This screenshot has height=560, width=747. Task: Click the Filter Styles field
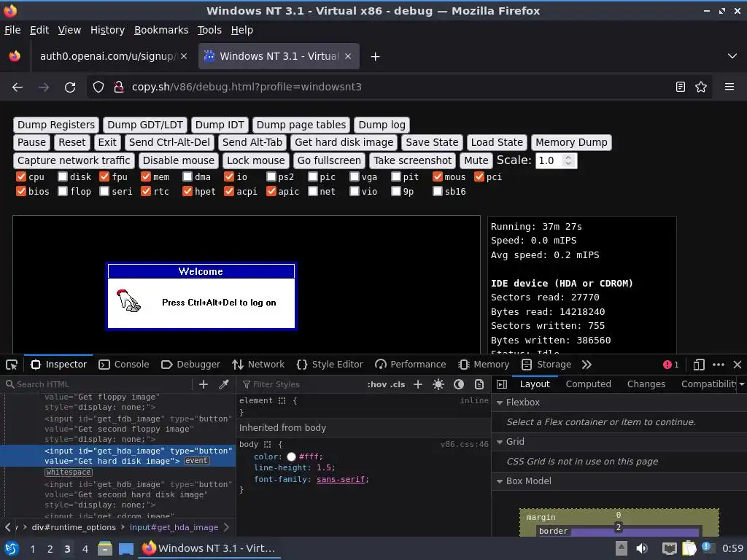pyautogui.click(x=303, y=384)
